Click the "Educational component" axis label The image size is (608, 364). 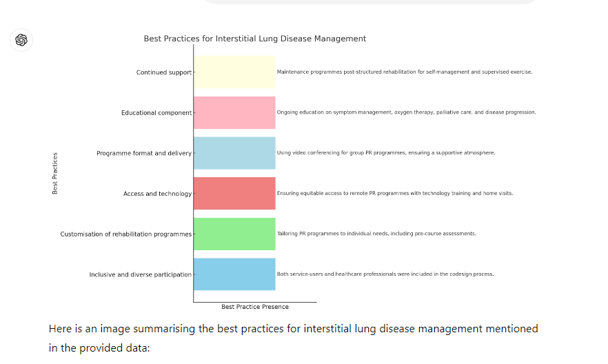(156, 113)
